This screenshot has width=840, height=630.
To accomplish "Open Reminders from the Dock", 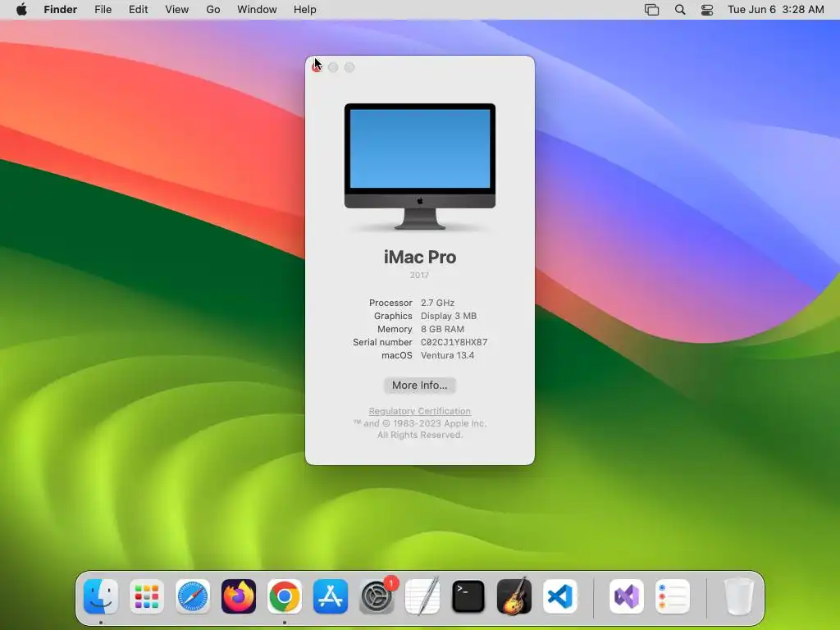I will point(673,596).
